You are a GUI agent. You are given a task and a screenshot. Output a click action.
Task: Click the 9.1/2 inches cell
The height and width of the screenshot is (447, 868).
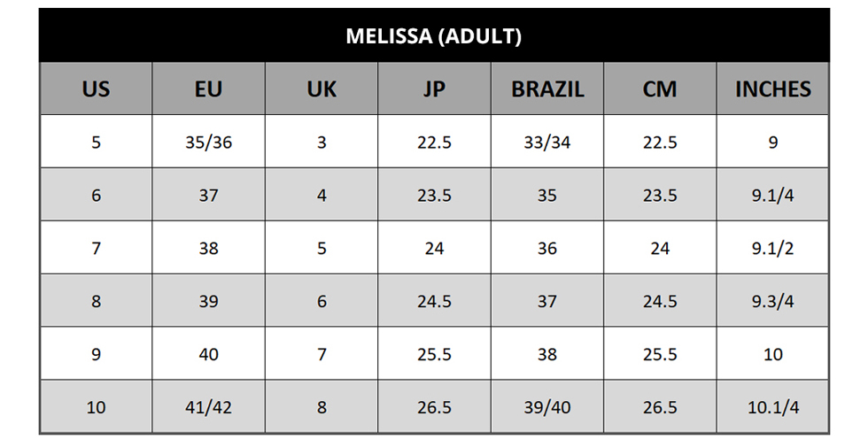click(773, 248)
